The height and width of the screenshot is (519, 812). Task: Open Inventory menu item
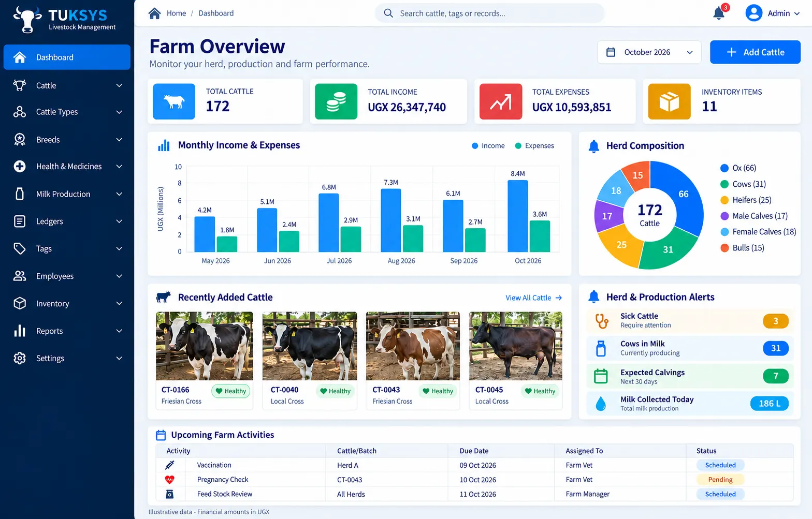point(67,303)
